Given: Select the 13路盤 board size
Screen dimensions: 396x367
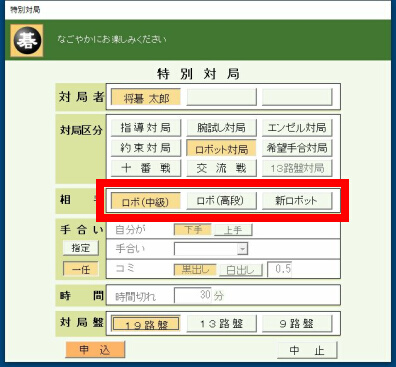Looking at the screenshot, I should 221,324.
